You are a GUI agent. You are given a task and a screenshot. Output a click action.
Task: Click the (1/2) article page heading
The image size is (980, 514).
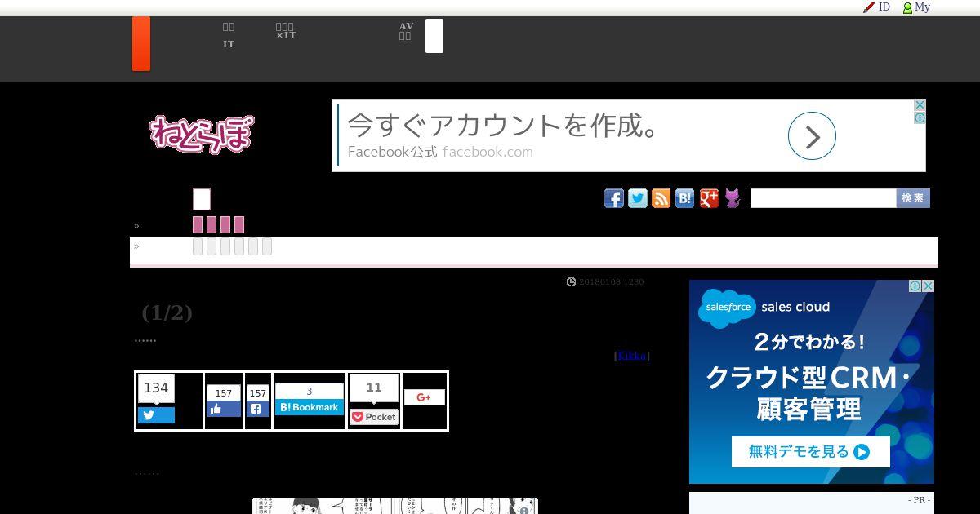click(x=167, y=312)
